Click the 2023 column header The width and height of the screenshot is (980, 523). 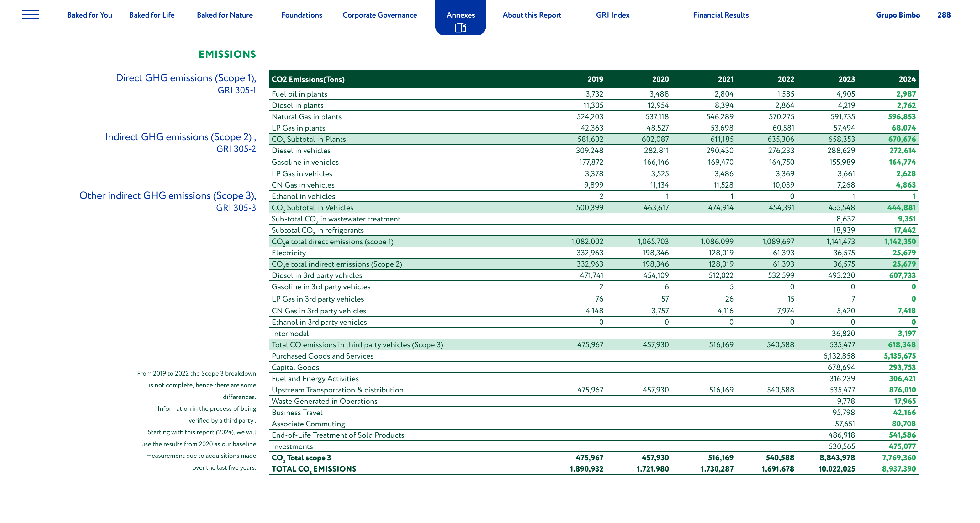[846, 79]
